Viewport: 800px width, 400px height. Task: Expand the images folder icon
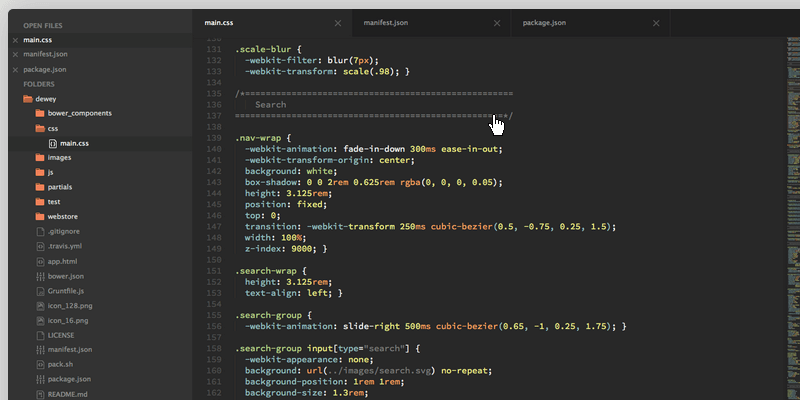pos(41,158)
